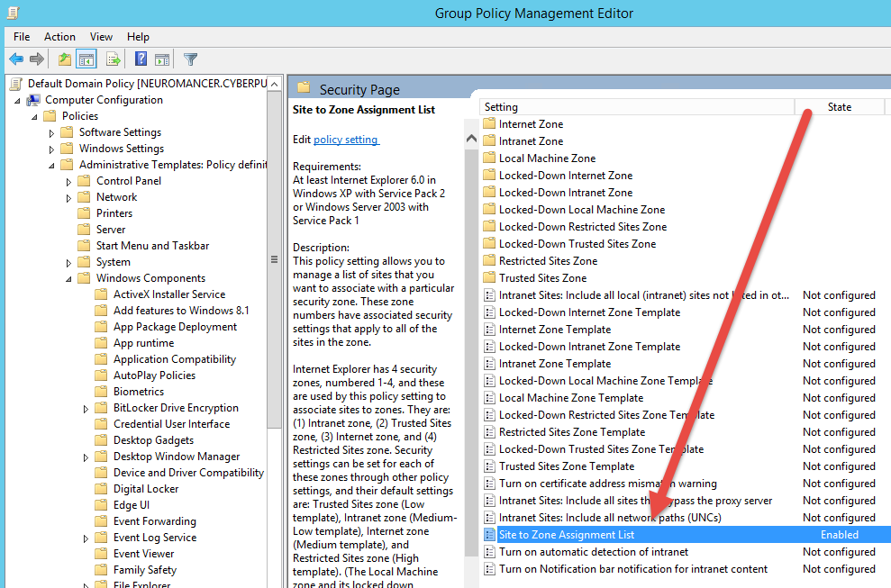Expand the Software Settings tree node
Screen dimensions: 891x588
(x=52, y=132)
